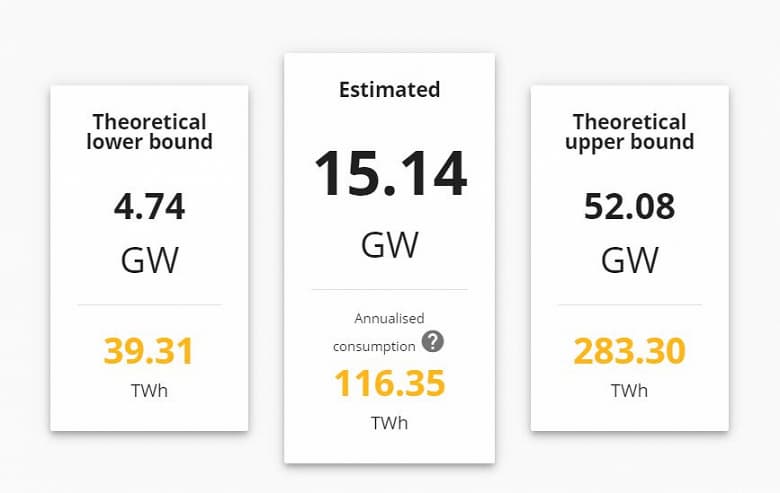This screenshot has height=493, width=780.
Task: Click the "Theoretical upper bound" card heading
Action: pyautogui.click(x=630, y=131)
